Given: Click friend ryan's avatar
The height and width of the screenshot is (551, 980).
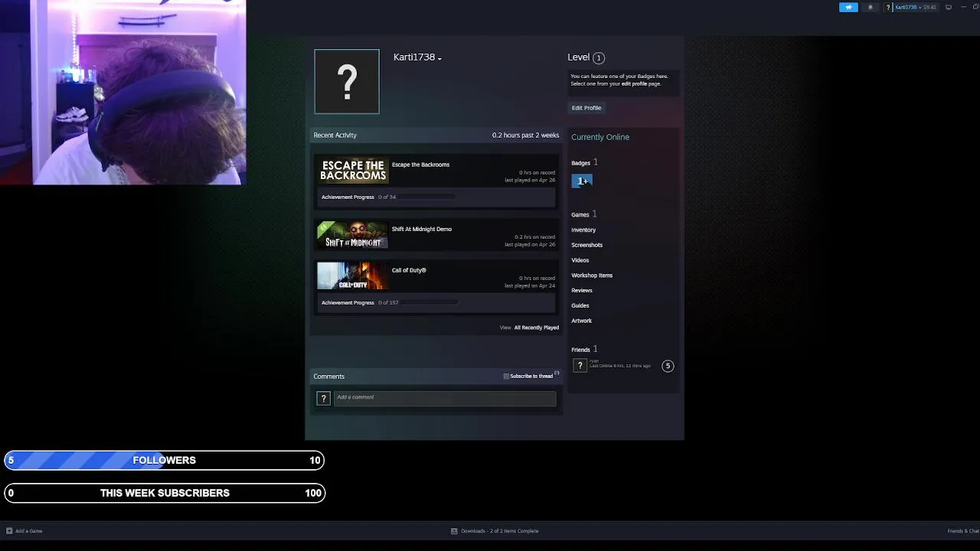Looking at the screenshot, I should point(580,366).
